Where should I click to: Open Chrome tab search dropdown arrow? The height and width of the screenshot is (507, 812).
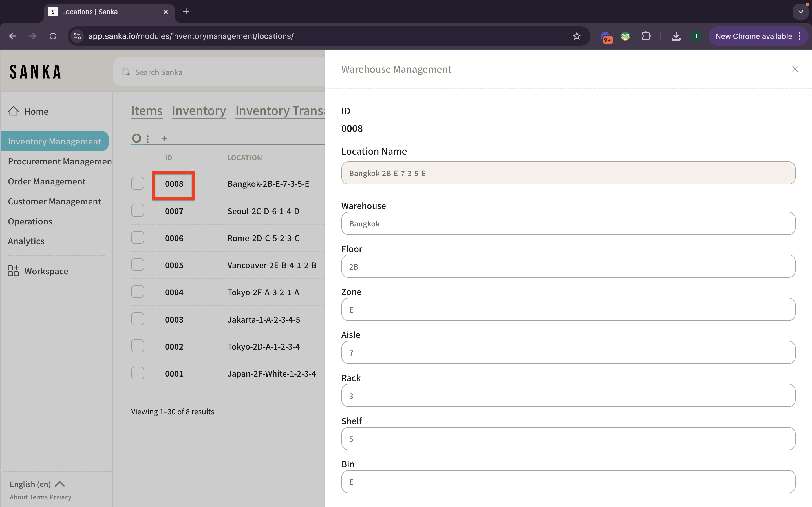click(x=801, y=12)
